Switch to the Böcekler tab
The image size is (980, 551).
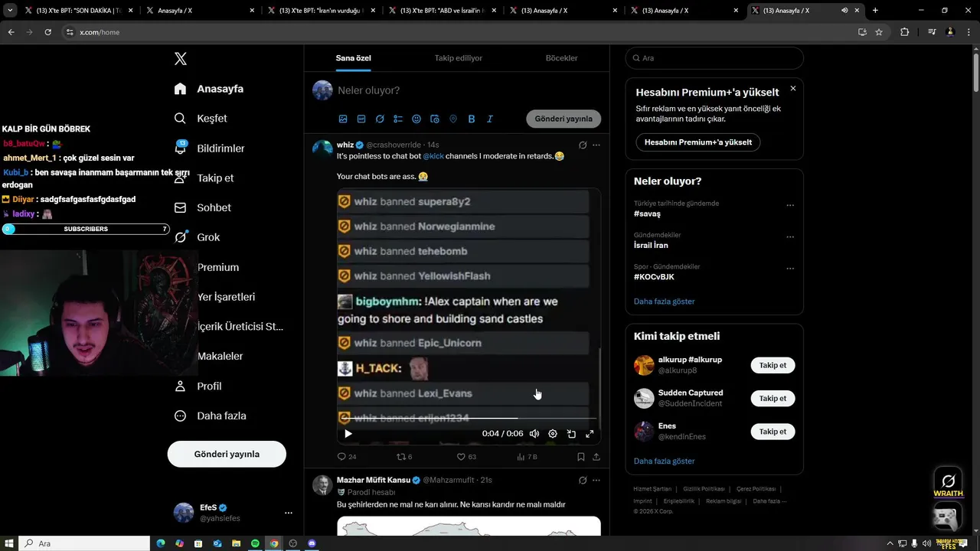click(561, 58)
